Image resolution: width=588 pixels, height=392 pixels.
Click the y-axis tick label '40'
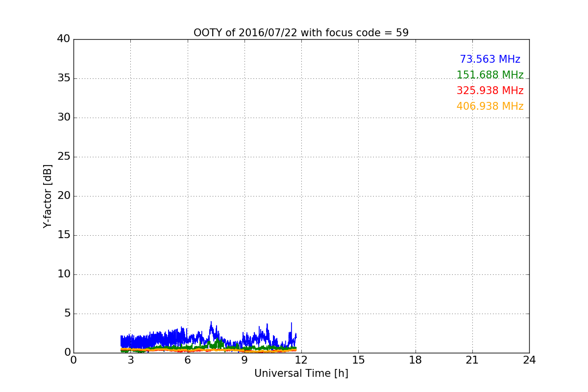coord(64,39)
